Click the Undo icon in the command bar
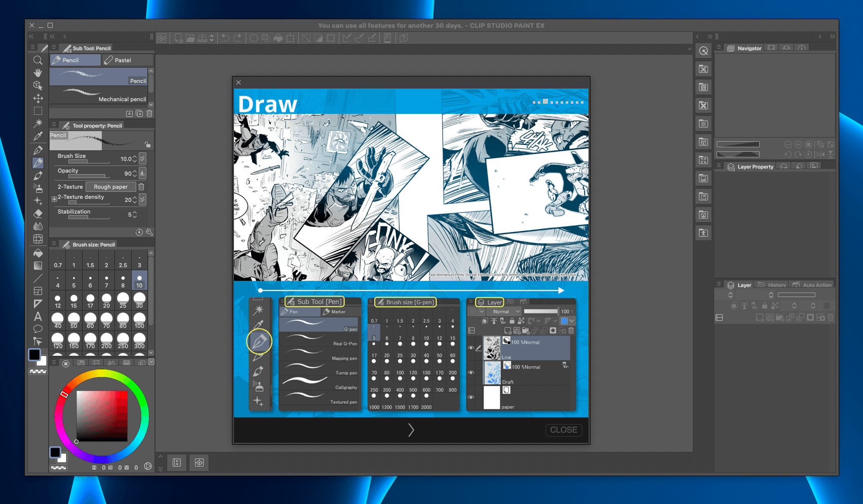 pyautogui.click(x=224, y=38)
